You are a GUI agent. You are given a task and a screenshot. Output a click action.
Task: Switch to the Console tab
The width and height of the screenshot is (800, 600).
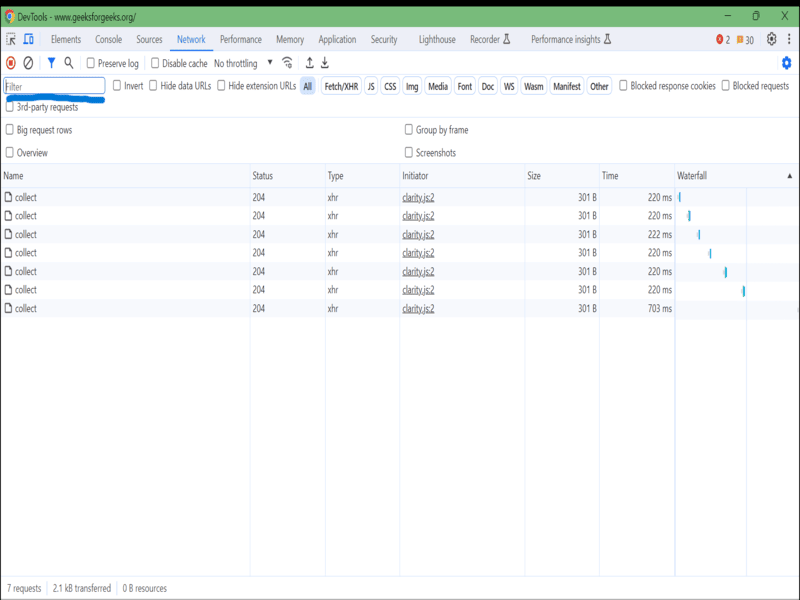click(108, 39)
